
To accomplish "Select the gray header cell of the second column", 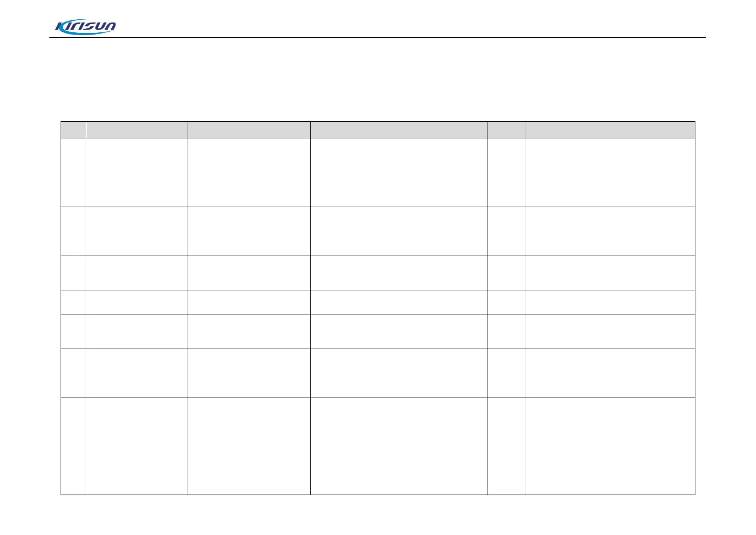I will (136, 130).
